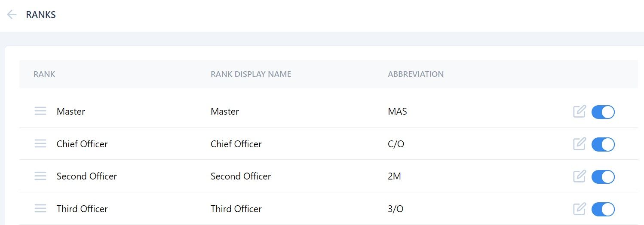Select the Second Officer reorder handle
The height and width of the screenshot is (225, 644).
[x=40, y=176]
